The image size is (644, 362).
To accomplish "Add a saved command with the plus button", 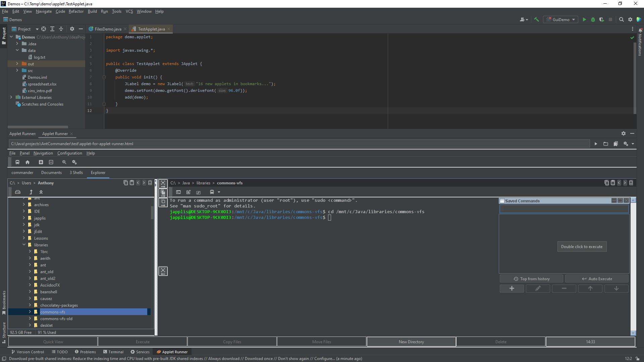I will [x=512, y=289].
